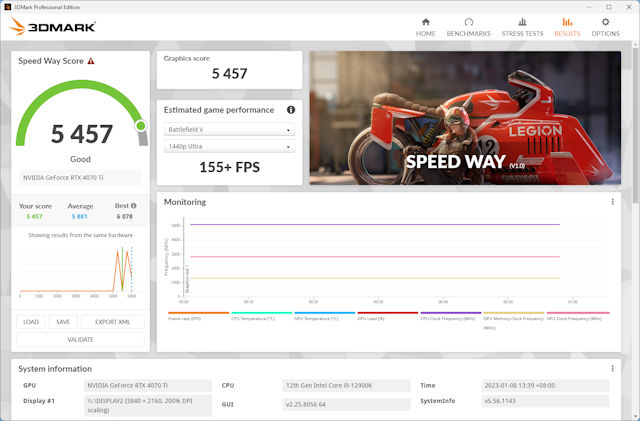Select the Results tab

pyautogui.click(x=567, y=27)
